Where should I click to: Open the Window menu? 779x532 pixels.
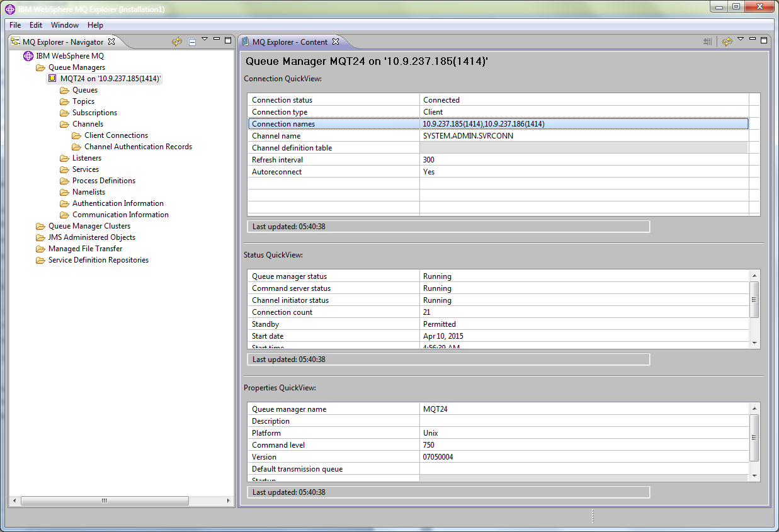(65, 25)
